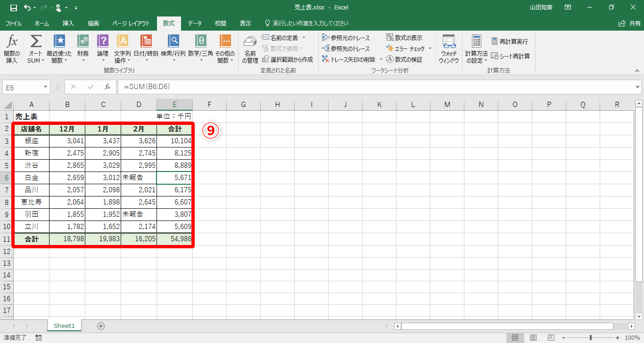Click the macro recording icon in status bar
The height and width of the screenshot is (343, 644).
[38, 337]
